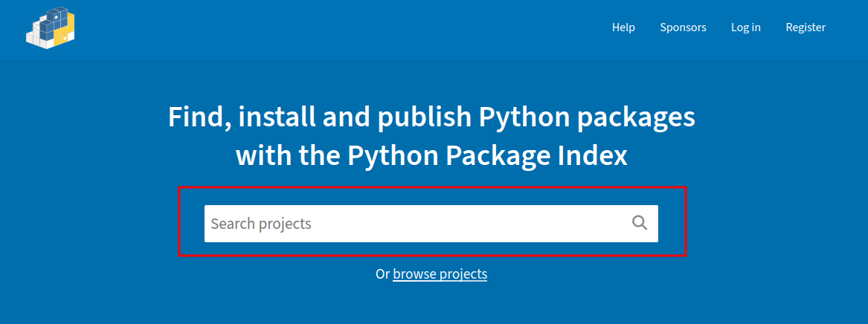Click the PyPI logo icon
The width and height of the screenshot is (868, 324).
tap(51, 27)
